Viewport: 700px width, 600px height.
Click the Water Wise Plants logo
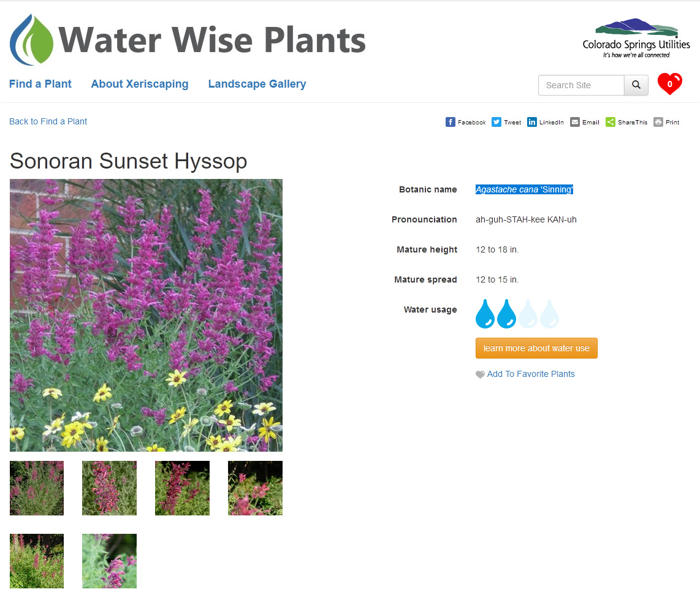(188, 40)
